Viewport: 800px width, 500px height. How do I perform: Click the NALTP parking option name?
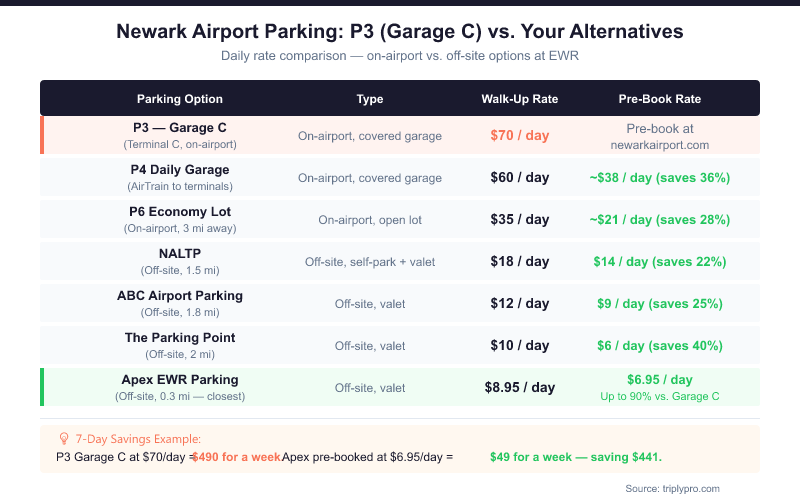[180, 254]
